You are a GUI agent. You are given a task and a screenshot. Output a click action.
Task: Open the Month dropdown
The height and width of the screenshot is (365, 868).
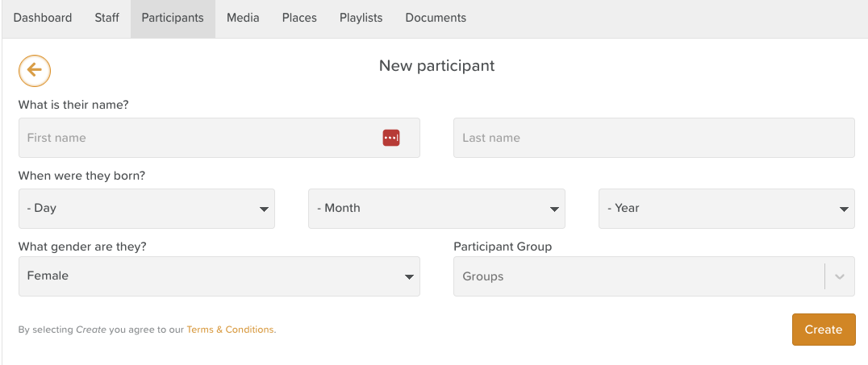pos(436,209)
